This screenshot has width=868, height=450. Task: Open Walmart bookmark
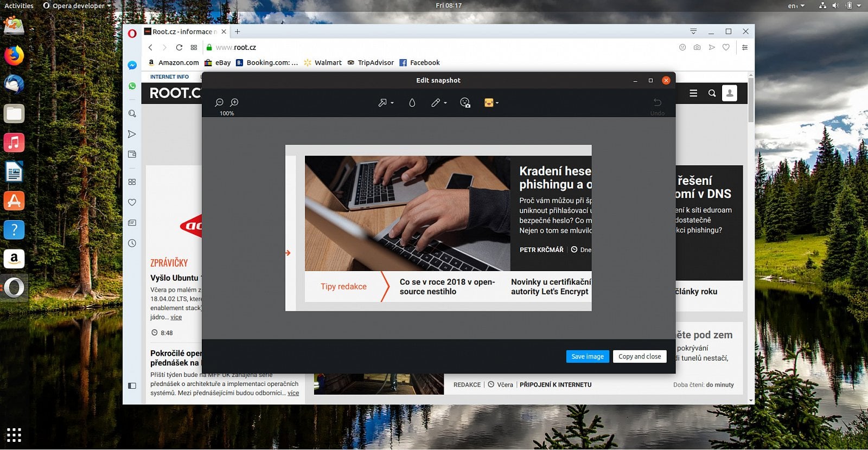pyautogui.click(x=323, y=63)
